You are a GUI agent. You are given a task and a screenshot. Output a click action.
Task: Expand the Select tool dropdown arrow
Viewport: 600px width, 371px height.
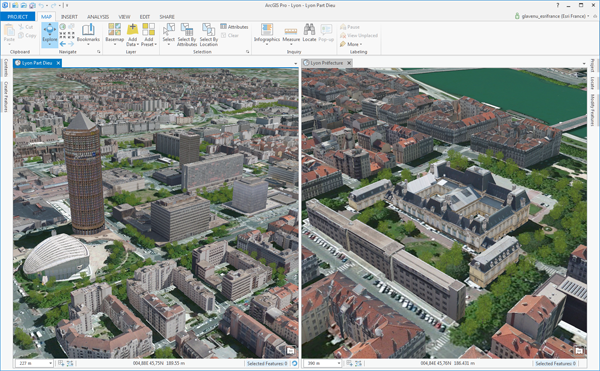tap(168, 44)
